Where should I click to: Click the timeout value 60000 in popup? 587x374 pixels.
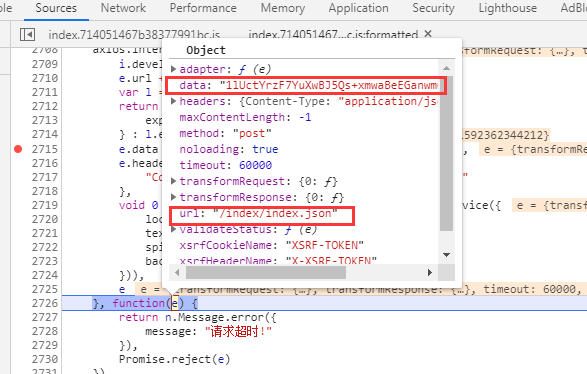tap(255, 165)
